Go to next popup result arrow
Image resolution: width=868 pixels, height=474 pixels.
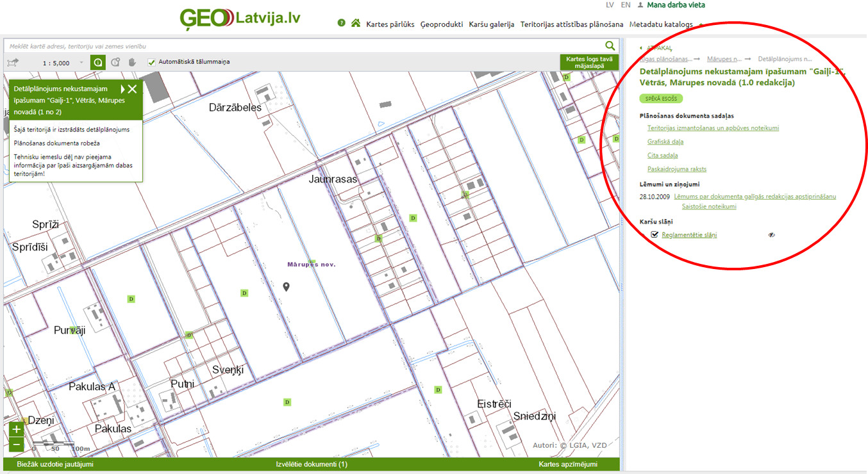(122, 89)
